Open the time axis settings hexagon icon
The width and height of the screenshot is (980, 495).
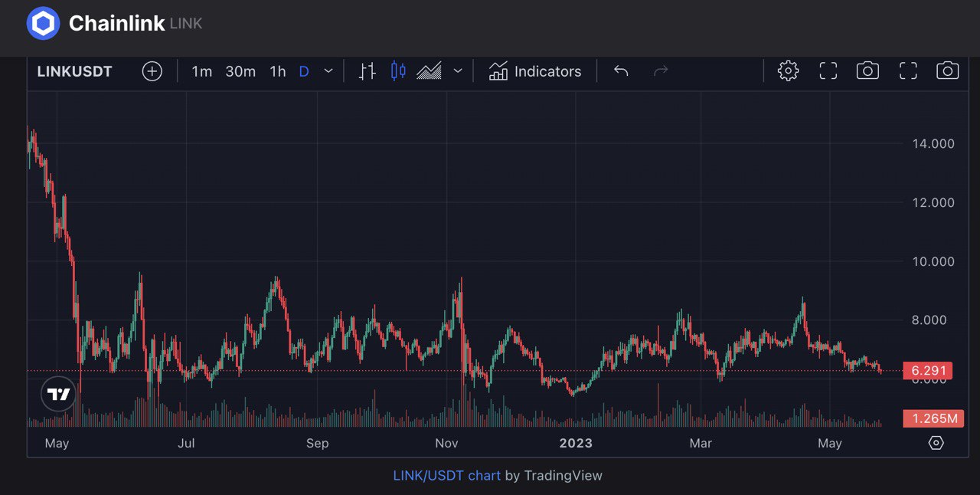coord(936,443)
